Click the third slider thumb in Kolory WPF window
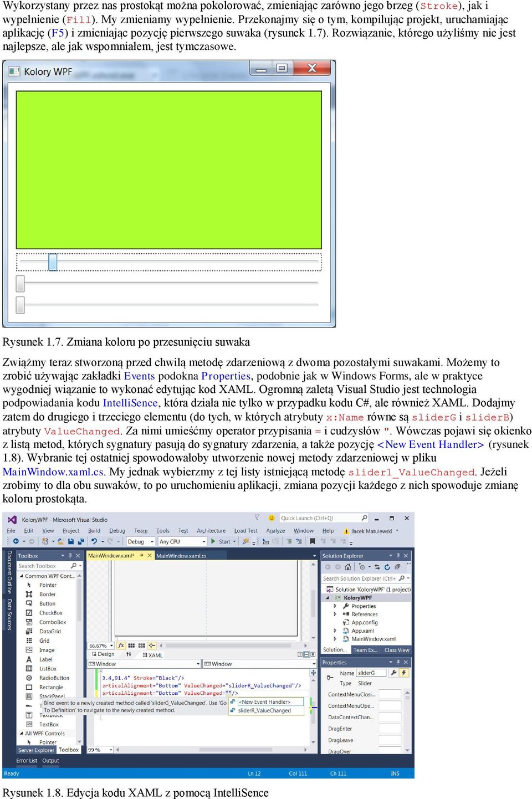The width and height of the screenshot is (532, 799). [x=21, y=305]
